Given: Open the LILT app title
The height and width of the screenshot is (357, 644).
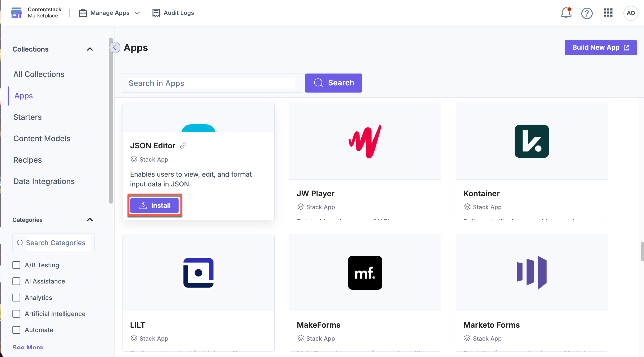Looking at the screenshot, I should pyautogui.click(x=138, y=325).
